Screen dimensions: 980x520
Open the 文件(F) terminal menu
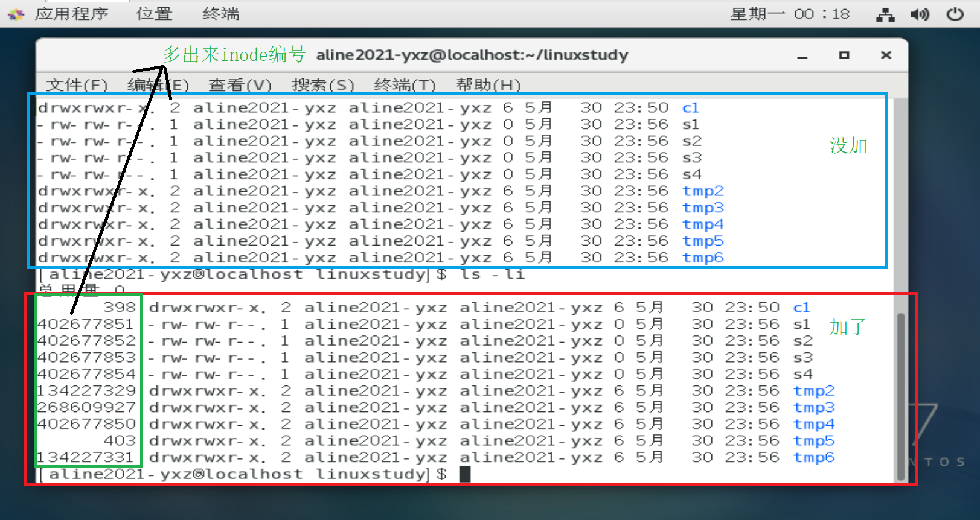point(77,85)
